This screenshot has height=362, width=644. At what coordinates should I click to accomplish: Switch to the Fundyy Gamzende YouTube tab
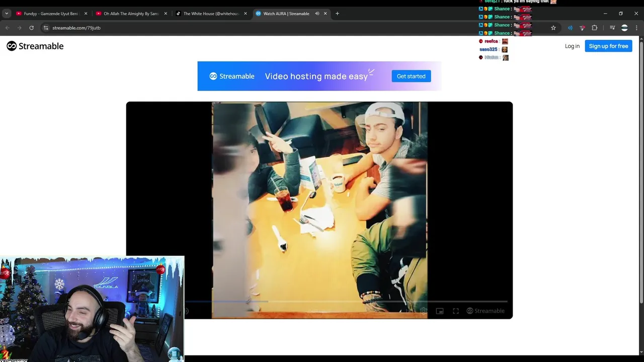tap(51, 14)
